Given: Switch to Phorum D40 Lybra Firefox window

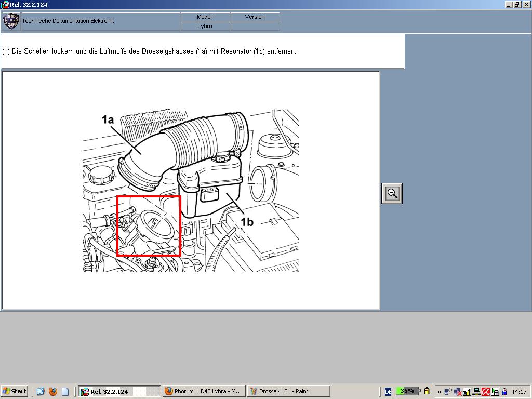Looking at the screenshot, I should (x=204, y=391).
